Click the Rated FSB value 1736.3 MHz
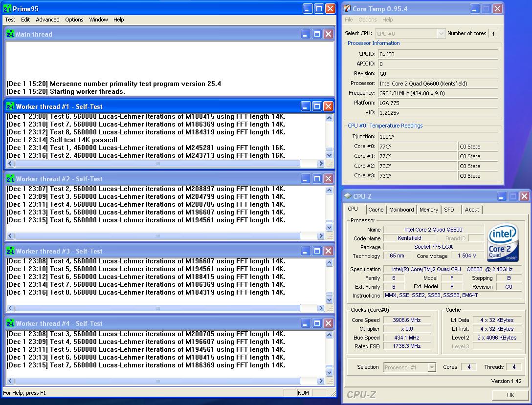 click(407, 346)
